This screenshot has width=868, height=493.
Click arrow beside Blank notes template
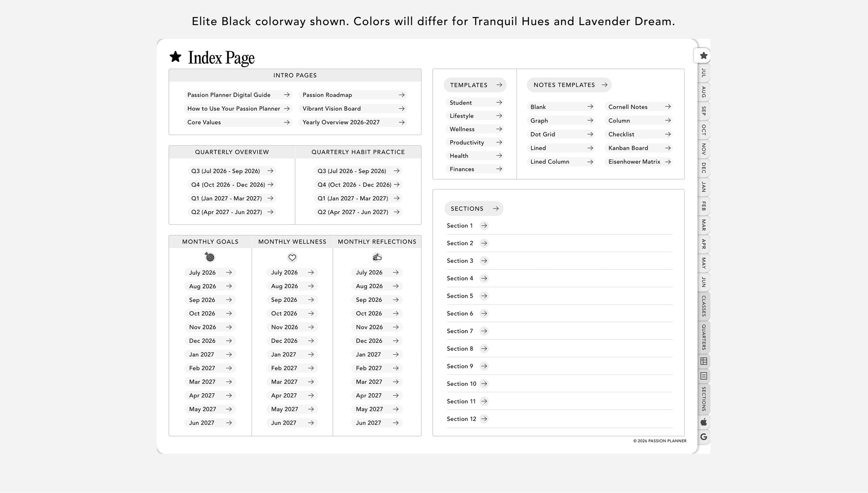coord(590,107)
